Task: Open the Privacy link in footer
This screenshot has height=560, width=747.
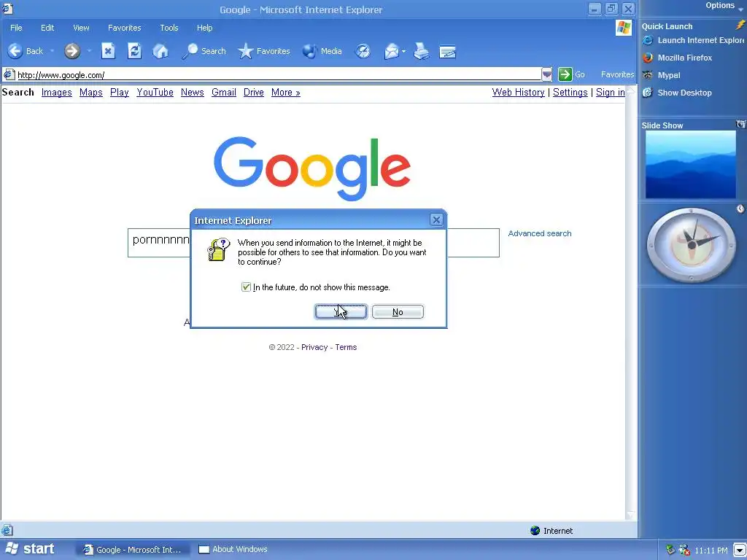Action: pyautogui.click(x=314, y=347)
